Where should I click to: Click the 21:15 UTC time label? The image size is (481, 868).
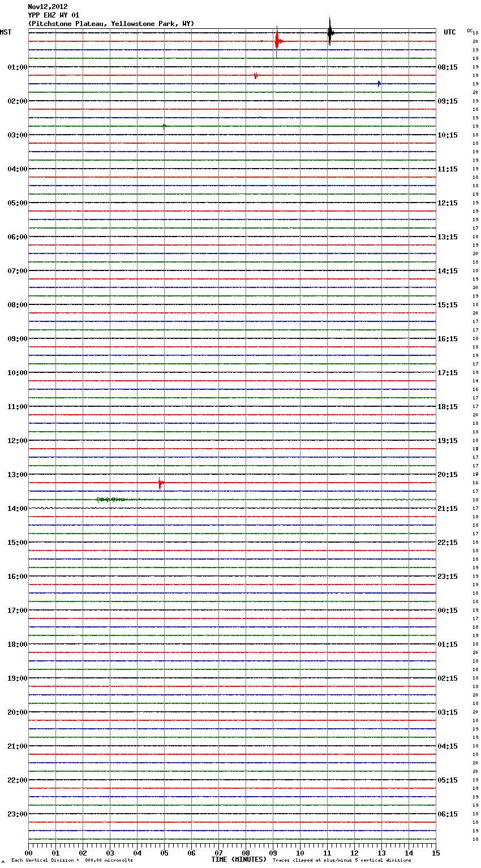(448, 509)
